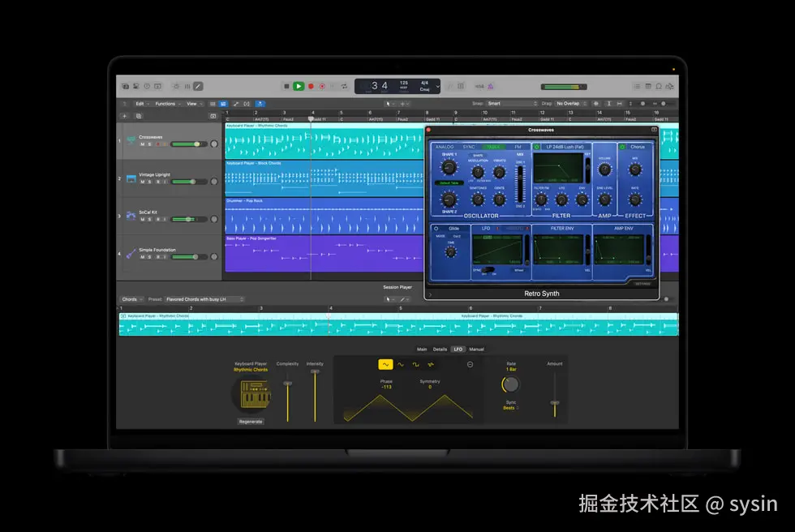Open Quick Help icon in control bar

(x=147, y=87)
